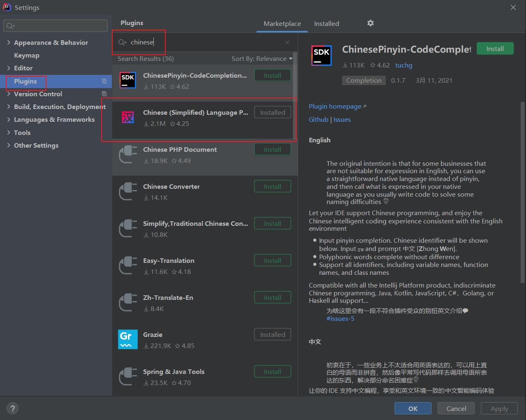Expand the Version Control node

click(9, 94)
